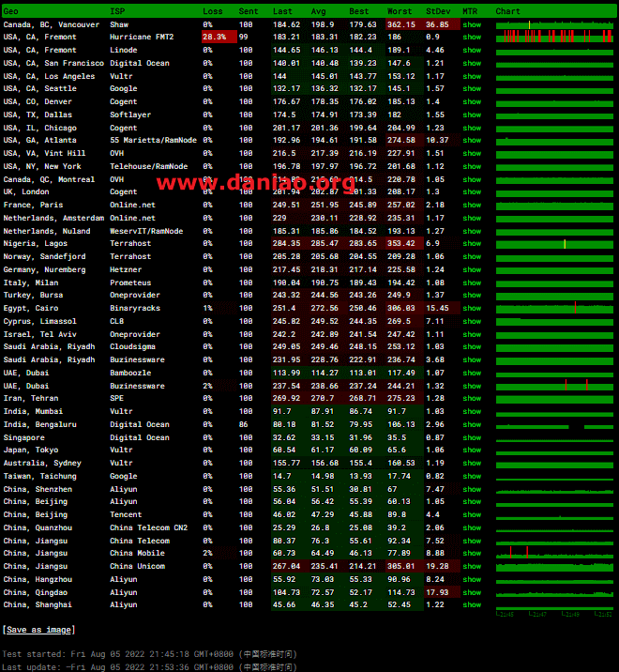
Task: Click 'CL8' ISP text in Cyprus row
Action: click(116, 321)
